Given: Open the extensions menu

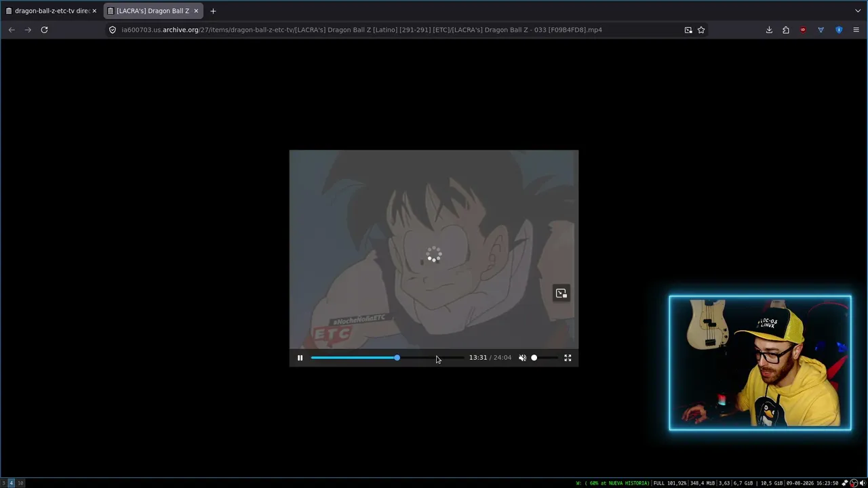Looking at the screenshot, I should [x=786, y=30].
